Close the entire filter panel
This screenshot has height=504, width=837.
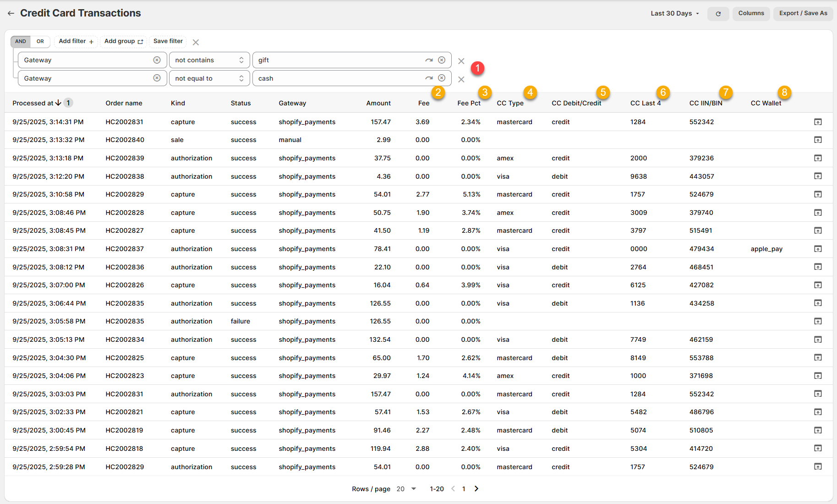[x=196, y=42]
